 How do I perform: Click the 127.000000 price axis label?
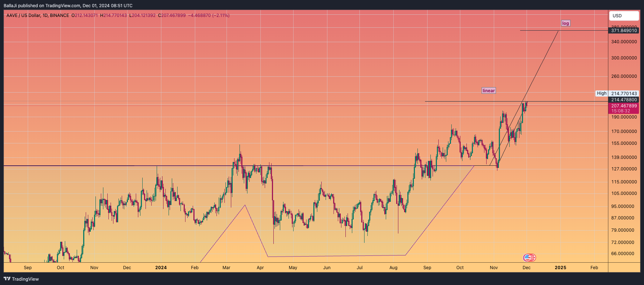point(624,169)
